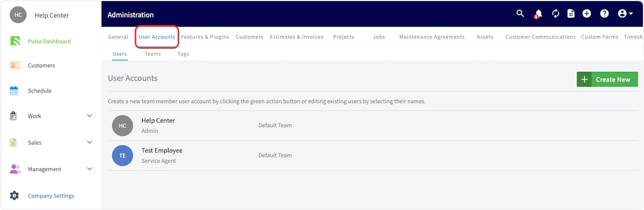The image size is (644, 210).
Task: Open the Tags sub-tab
Action: [x=183, y=54]
